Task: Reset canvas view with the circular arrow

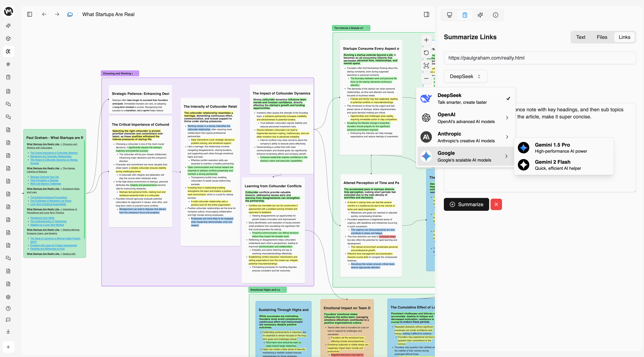Action: pos(426,53)
